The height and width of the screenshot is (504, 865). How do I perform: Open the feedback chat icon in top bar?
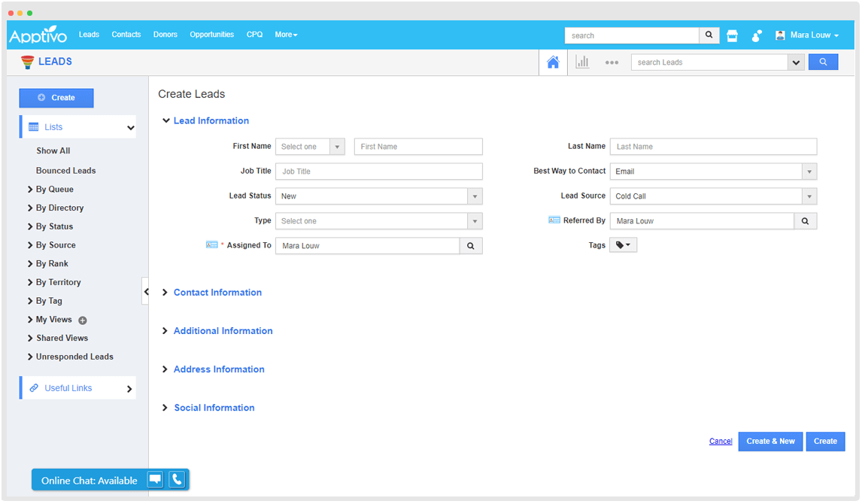pyautogui.click(x=756, y=35)
